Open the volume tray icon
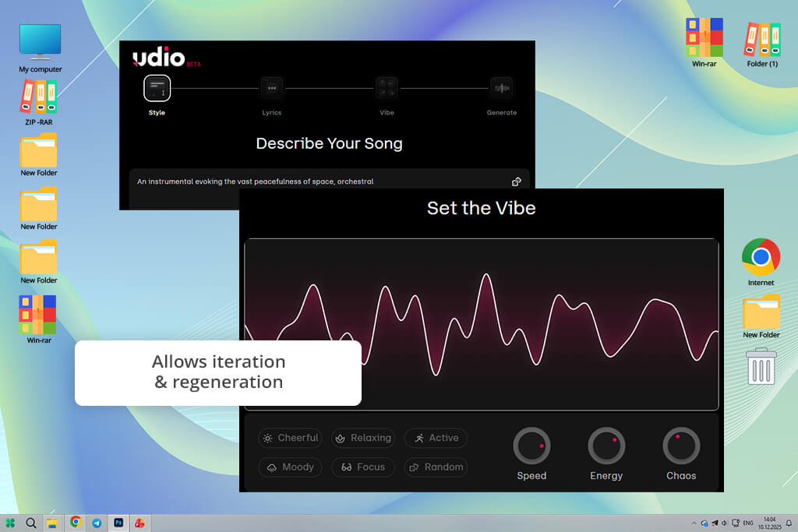The width and height of the screenshot is (798, 532). [x=724, y=523]
